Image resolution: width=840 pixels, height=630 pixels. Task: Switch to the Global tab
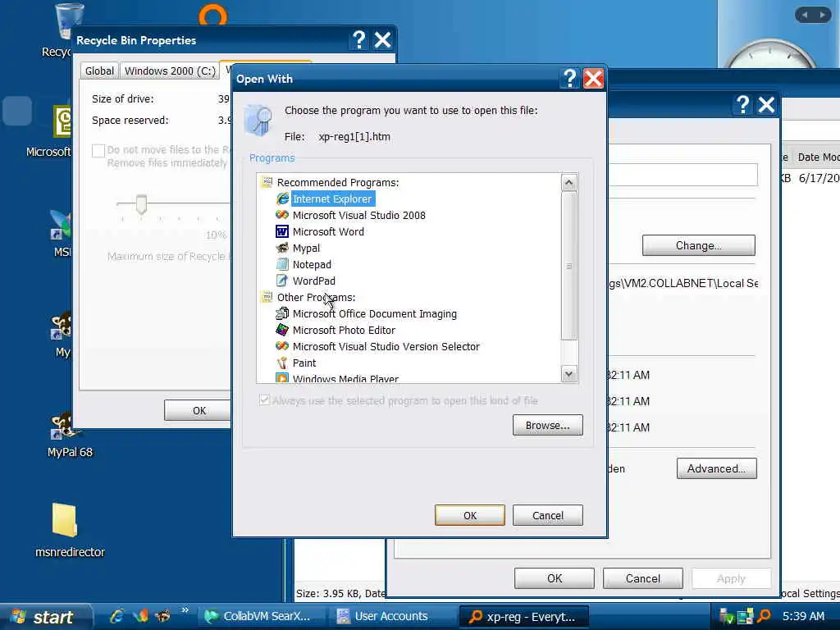[99, 71]
